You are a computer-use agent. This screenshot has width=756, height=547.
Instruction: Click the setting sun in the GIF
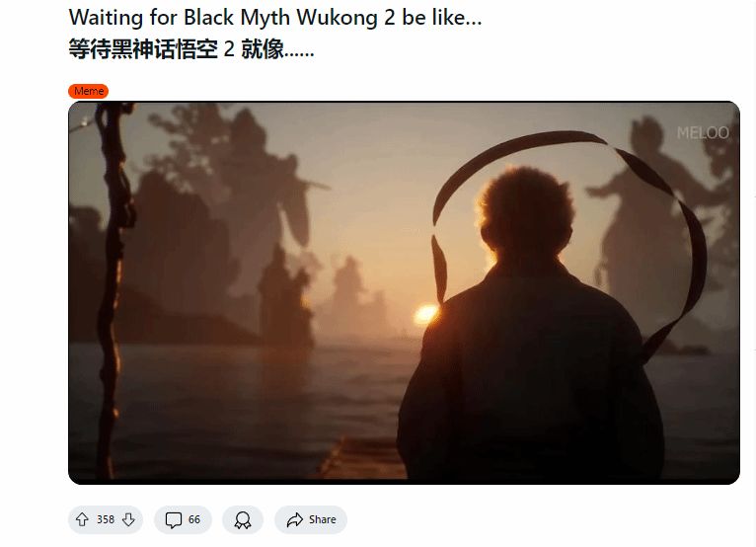pos(425,314)
